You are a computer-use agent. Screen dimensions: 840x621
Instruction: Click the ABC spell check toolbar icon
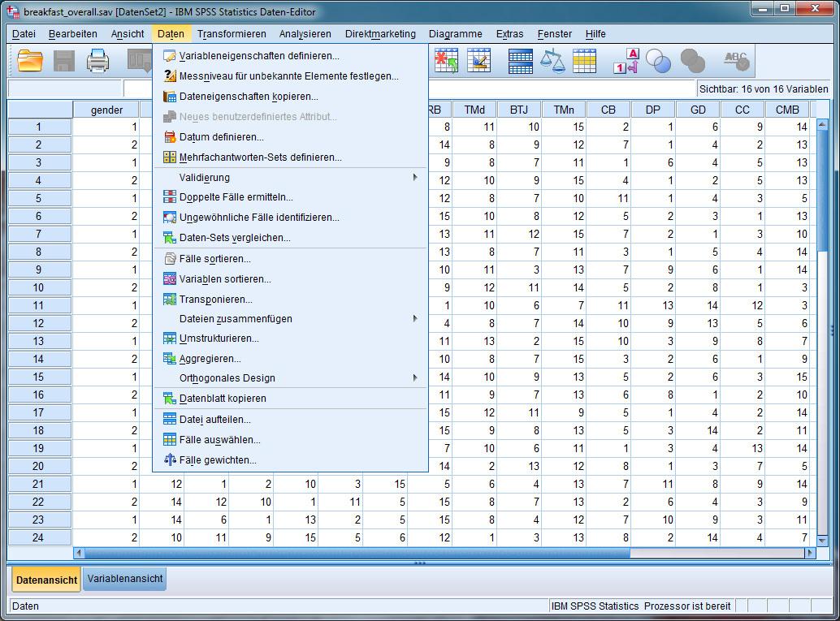pyautogui.click(x=736, y=61)
